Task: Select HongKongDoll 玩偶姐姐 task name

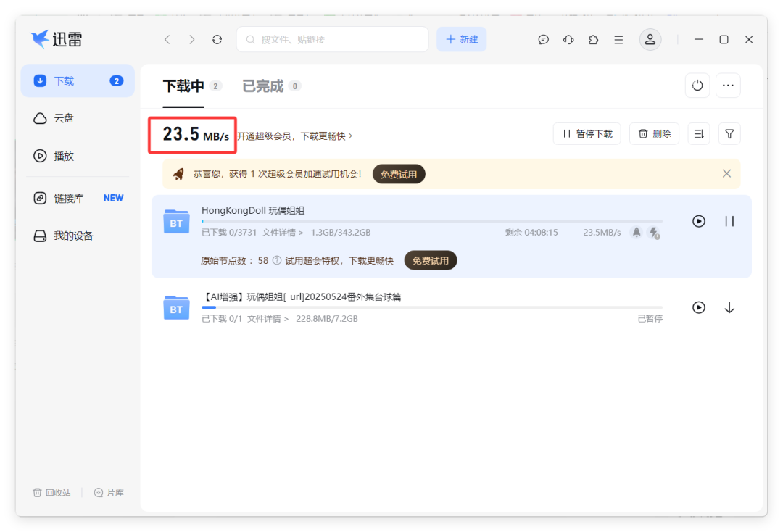Action: pyautogui.click(x=253, y=210)
